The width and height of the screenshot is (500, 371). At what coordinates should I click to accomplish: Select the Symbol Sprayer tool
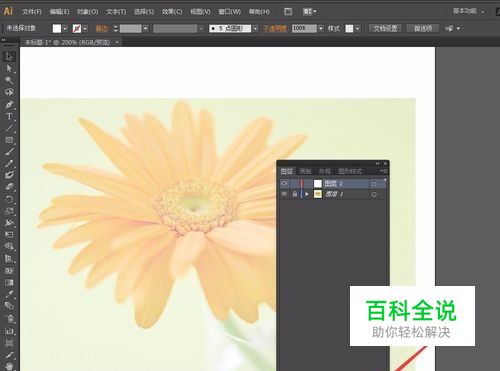point(9,319)
